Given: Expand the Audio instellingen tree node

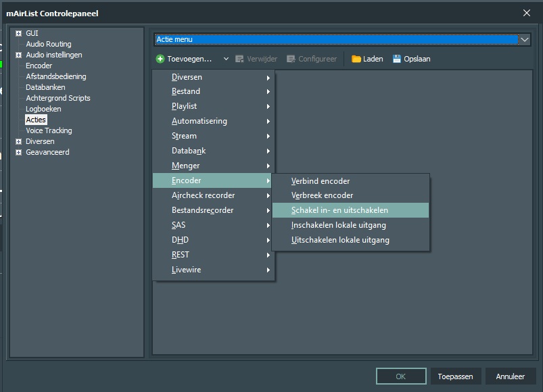Looking at the screenshot, I should 19,55.
